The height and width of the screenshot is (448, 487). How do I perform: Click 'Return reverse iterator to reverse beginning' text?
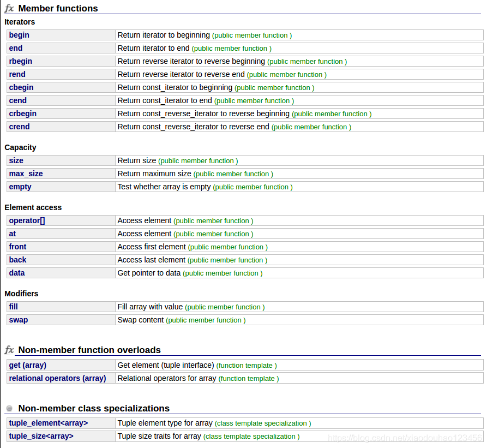191,61
